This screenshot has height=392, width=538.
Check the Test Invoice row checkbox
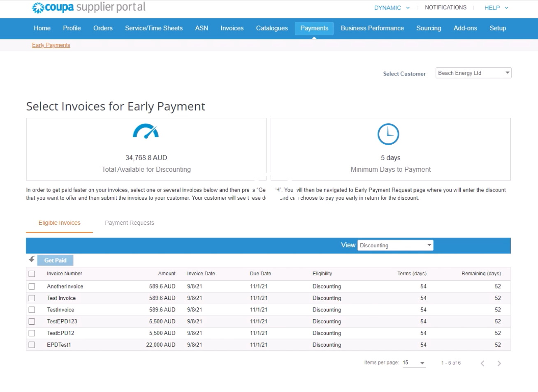[32, 298]
